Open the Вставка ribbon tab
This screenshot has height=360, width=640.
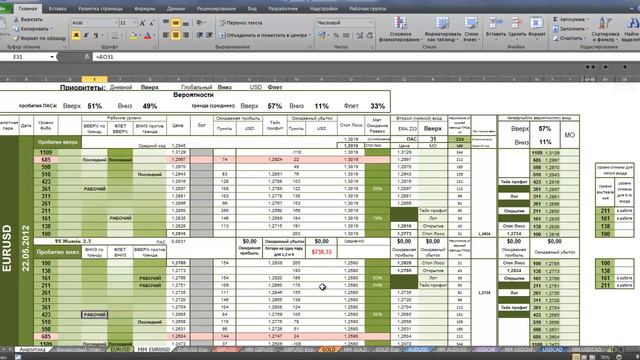tap(57, 8)
